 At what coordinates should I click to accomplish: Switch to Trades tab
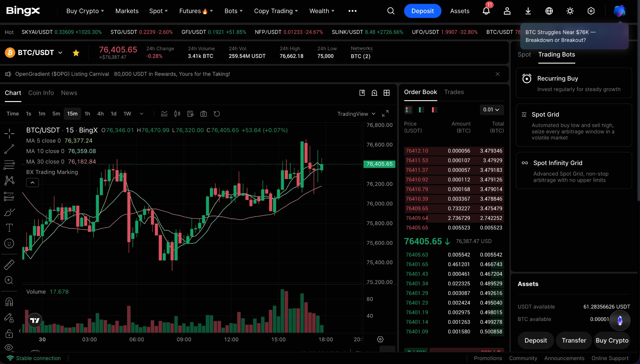pos(454,92)
